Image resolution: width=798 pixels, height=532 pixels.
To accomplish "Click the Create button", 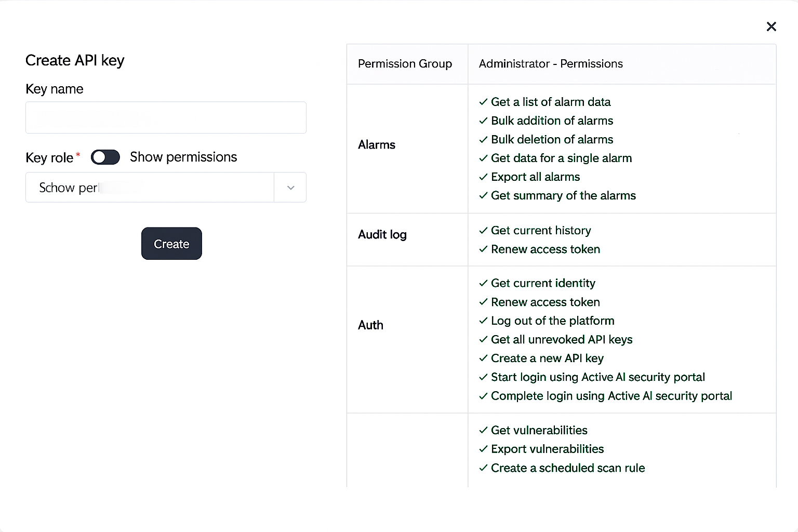I will [171, 244].
